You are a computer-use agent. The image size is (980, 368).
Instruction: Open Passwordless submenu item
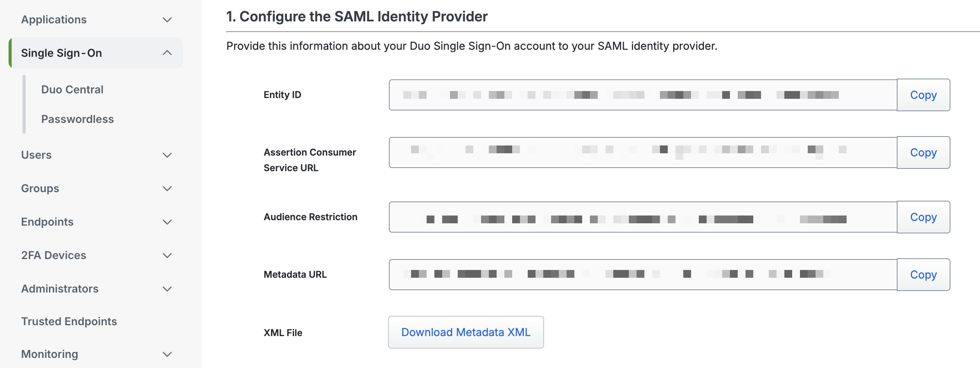point(77,119)
